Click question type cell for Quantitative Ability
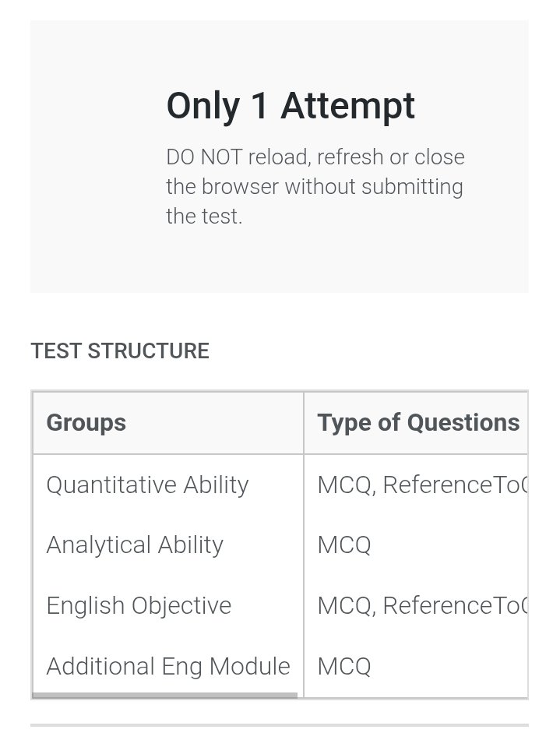 tap(422, 484)
